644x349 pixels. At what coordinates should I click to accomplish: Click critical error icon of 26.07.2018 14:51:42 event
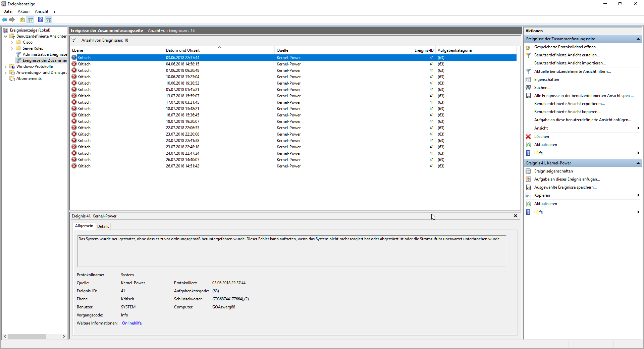pos(74,166)
